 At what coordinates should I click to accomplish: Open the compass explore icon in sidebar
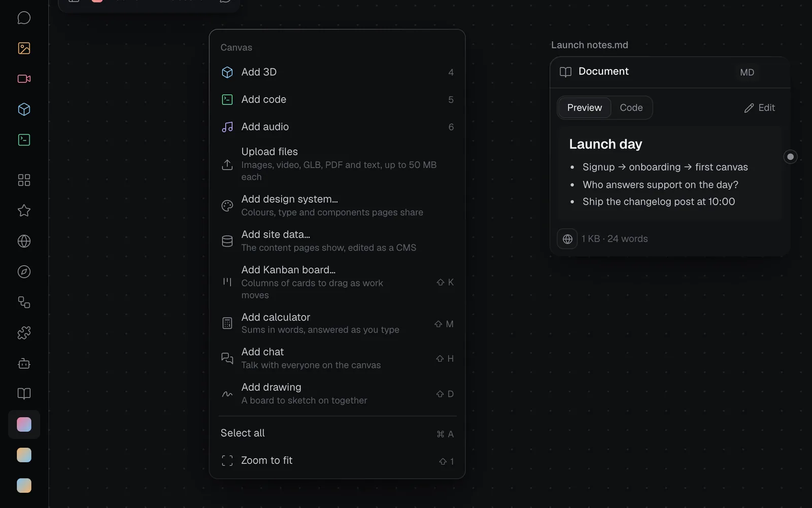tap(24, 272)
